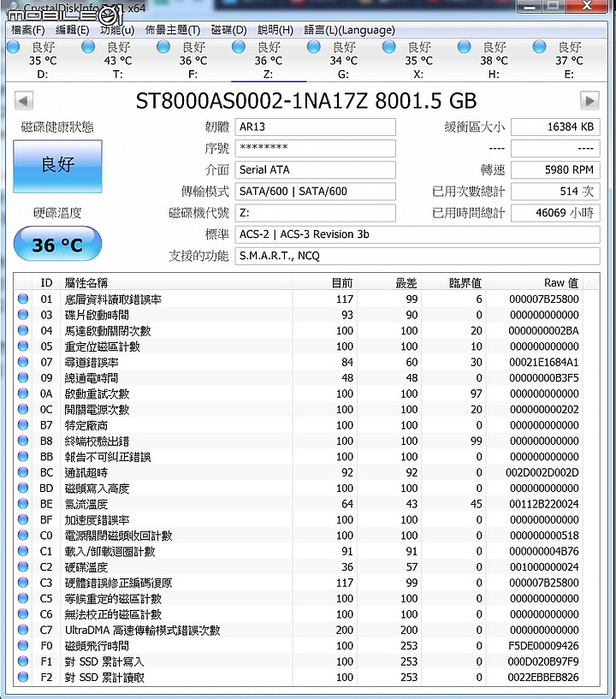Go to previous disk with left arrow
The width and height of the screenshot is (616, 699).
pos(24,101)
